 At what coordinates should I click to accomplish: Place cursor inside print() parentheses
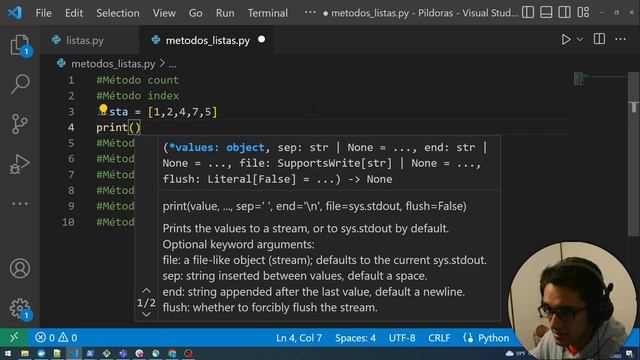(135, 127)
